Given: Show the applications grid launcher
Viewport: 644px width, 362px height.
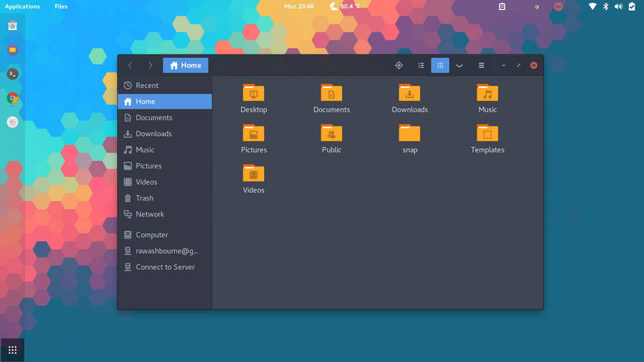Looking at the screenshot, I should 12,350.
